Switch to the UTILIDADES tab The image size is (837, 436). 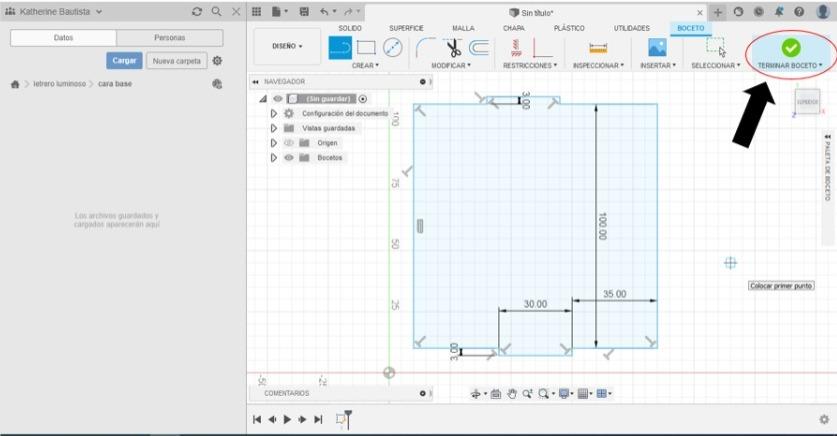pyautogui.click(x=631, y=28)
